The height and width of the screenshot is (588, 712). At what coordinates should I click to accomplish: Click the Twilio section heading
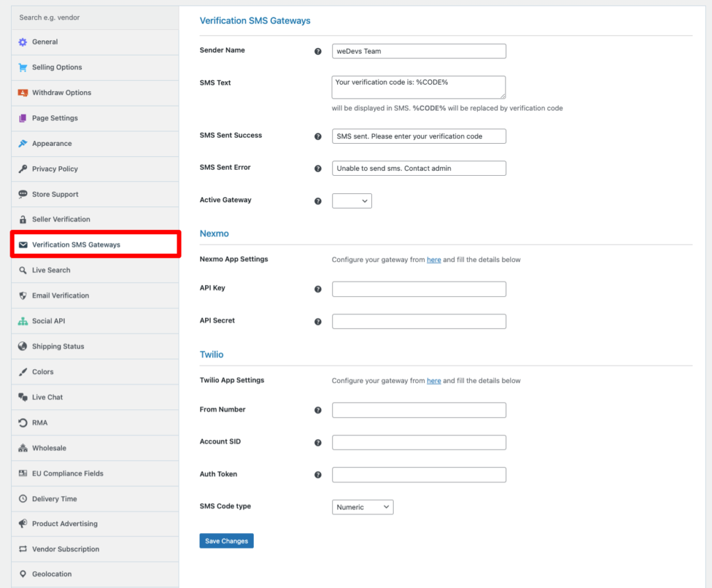click(x=211, y=354)
